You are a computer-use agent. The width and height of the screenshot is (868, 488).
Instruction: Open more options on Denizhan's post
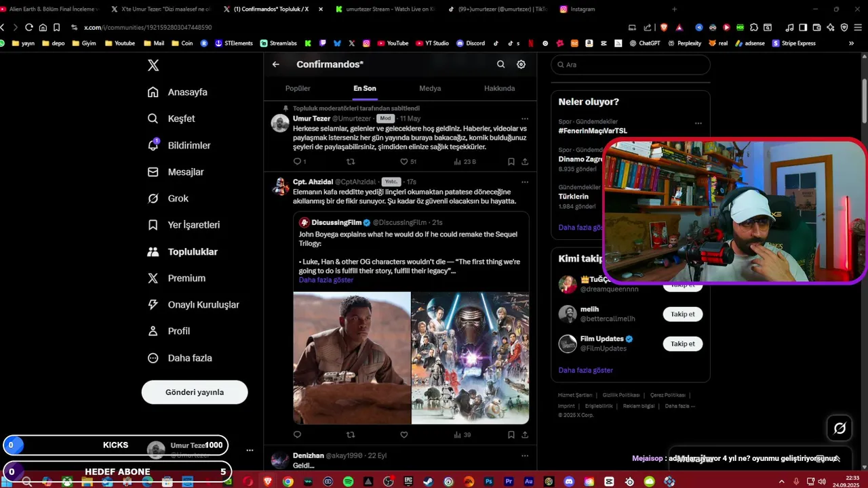pos(525,456)
